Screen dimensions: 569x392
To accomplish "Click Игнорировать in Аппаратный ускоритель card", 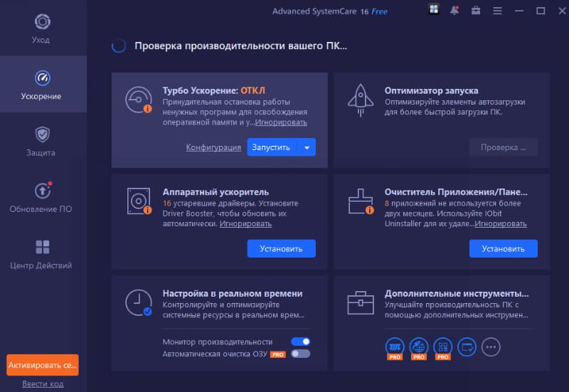I will pyautogui.click(x=245, y=224).
